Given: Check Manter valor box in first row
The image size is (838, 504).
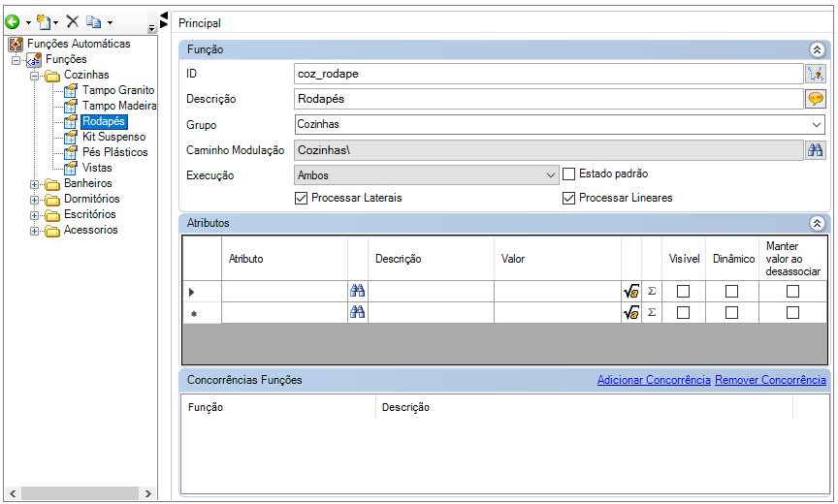Looking at the screenshot, I should point(792,292).
